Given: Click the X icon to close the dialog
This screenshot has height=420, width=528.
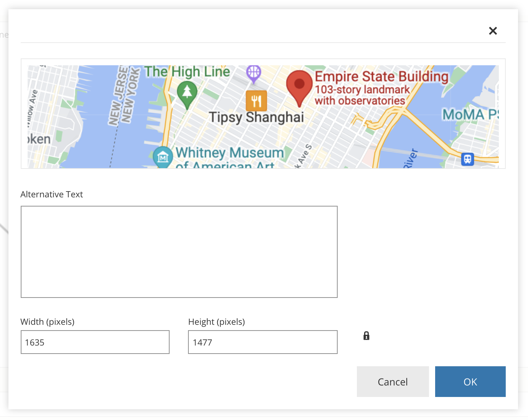Looking at the screenshot, I should pos(493,31).
